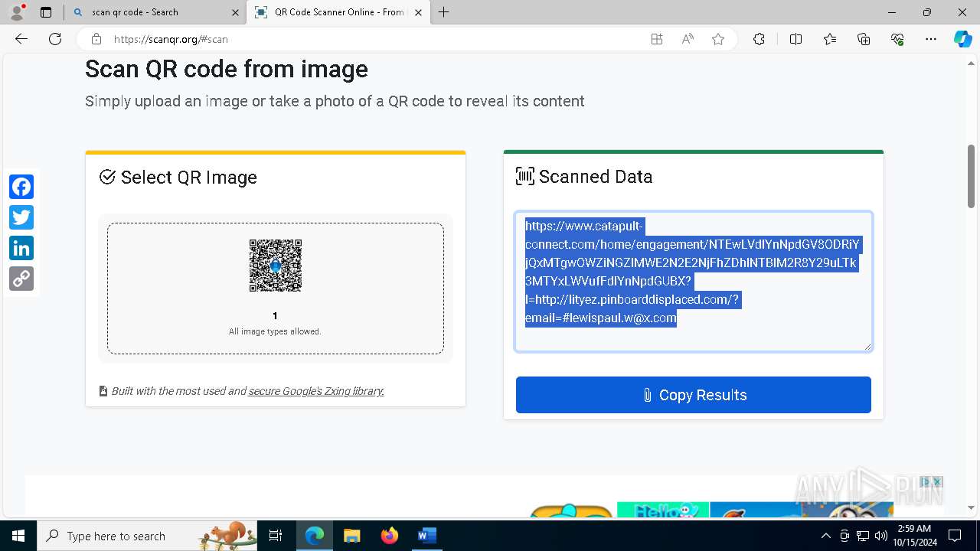Image resolution: width=980 pixels, height=551 pixels.
Task: Open the browser profile avatar
Action: click(17, 12)
